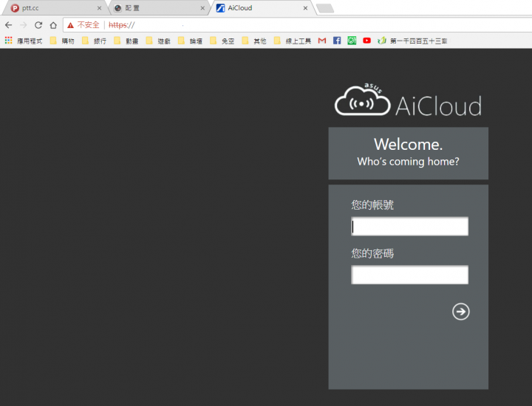Open Facebook bookmark icon

(x=337, y=41)
